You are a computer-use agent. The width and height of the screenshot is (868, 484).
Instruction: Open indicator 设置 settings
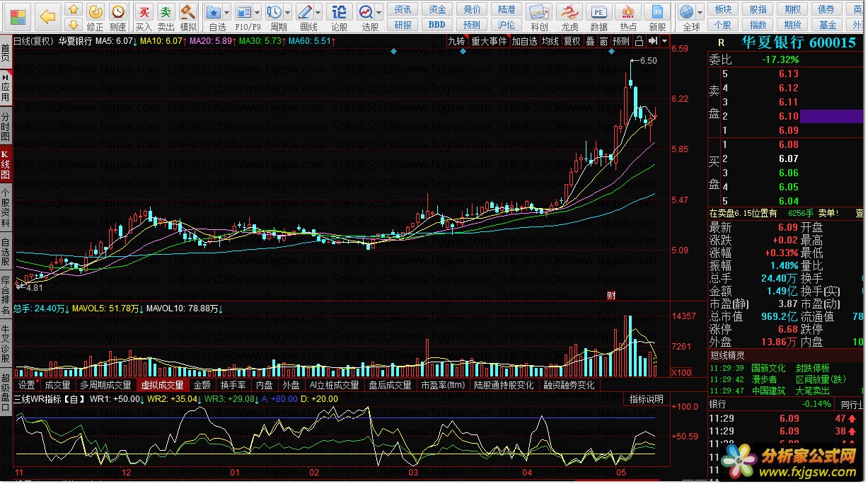tap(27, 386)
